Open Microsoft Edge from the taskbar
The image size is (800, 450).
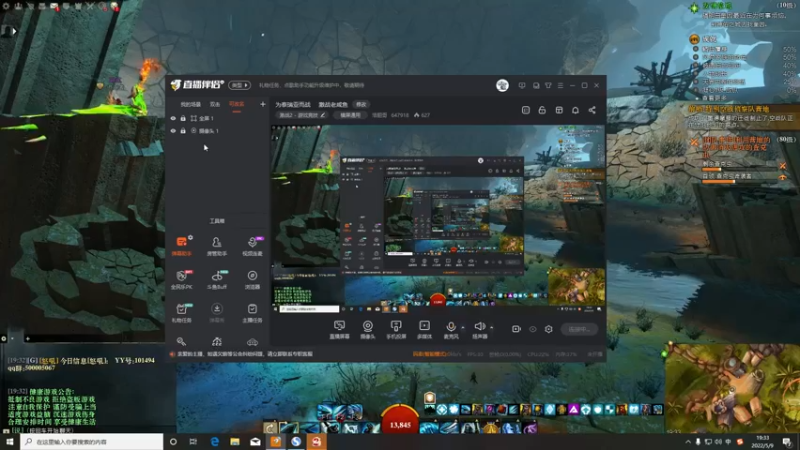click(215, 441)
